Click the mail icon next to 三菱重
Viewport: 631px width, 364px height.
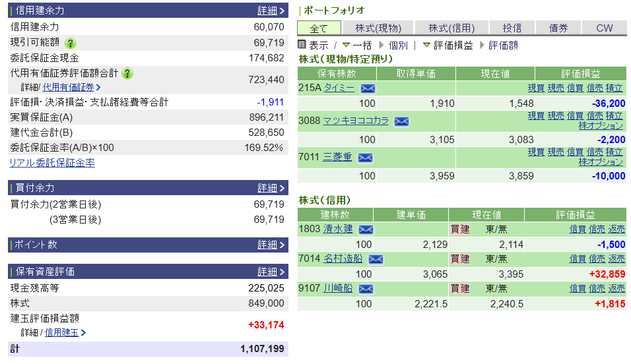[365, 158]
